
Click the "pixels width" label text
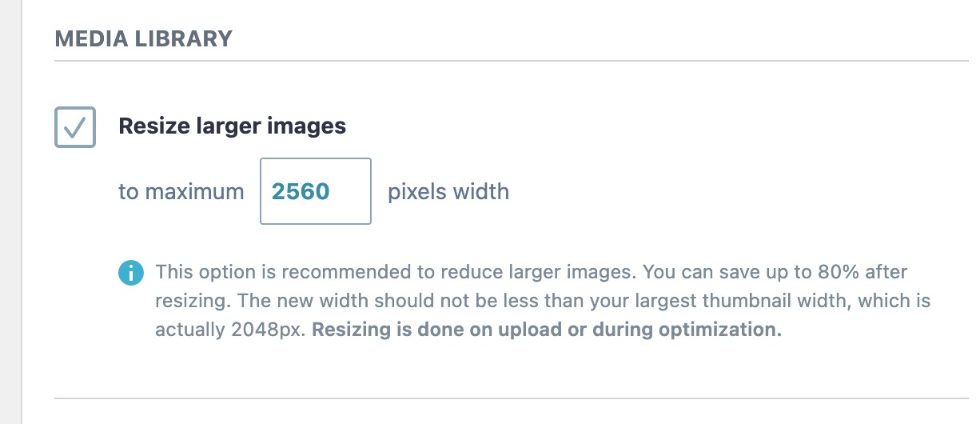point(448,192)
